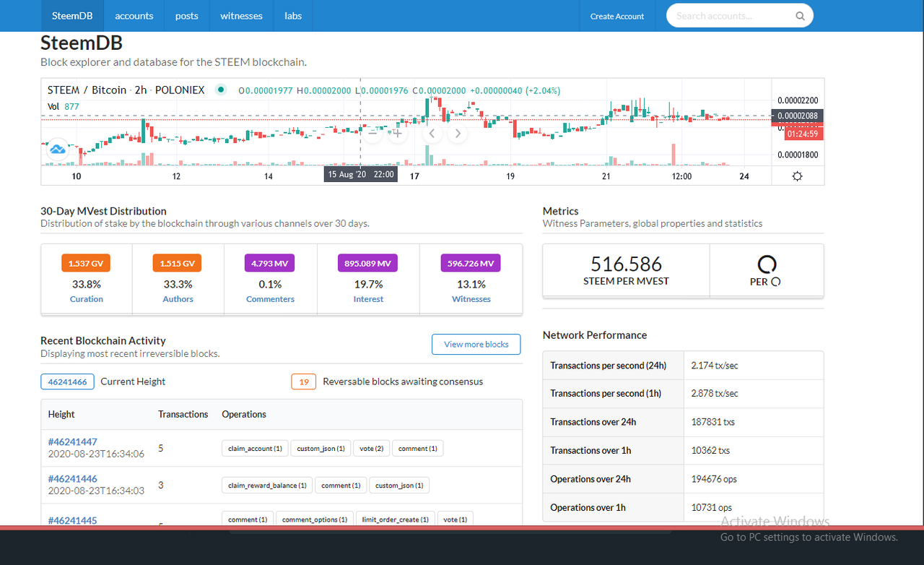Viewport: 924px width, 565px height.
Task: Click the 2.174 tx/sec value
Action: (715, 366)
